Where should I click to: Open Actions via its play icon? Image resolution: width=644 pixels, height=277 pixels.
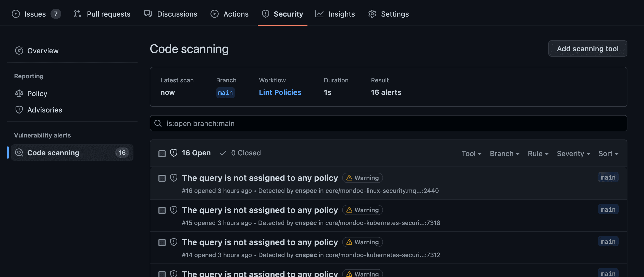click(214, 14)
